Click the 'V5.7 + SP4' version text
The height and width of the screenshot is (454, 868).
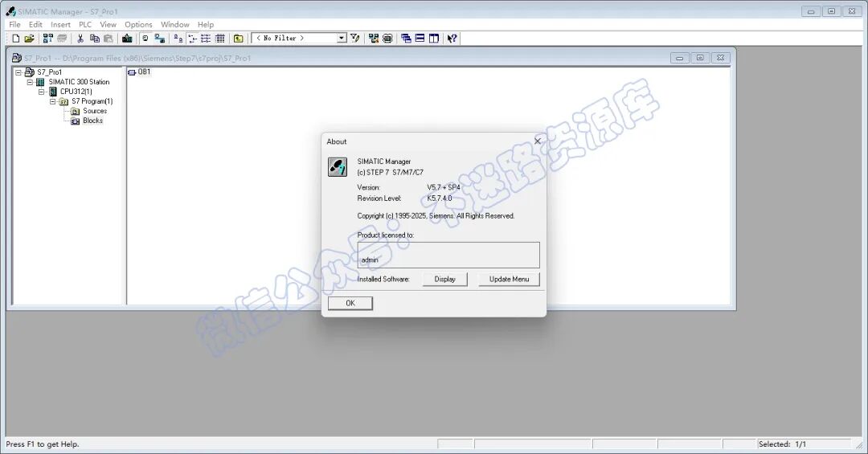(444, 187)
